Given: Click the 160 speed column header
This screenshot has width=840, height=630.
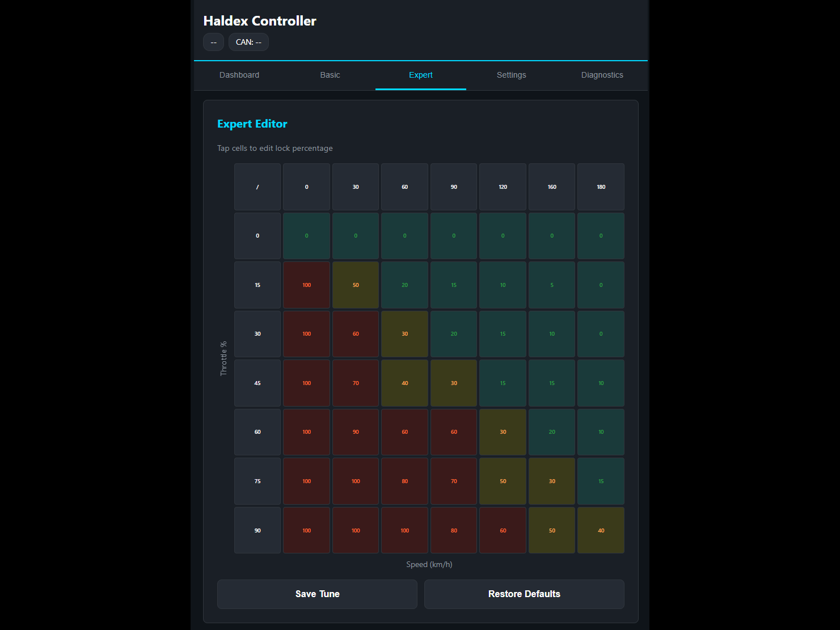Looking at the screenshot, I should tap(552, 187).
